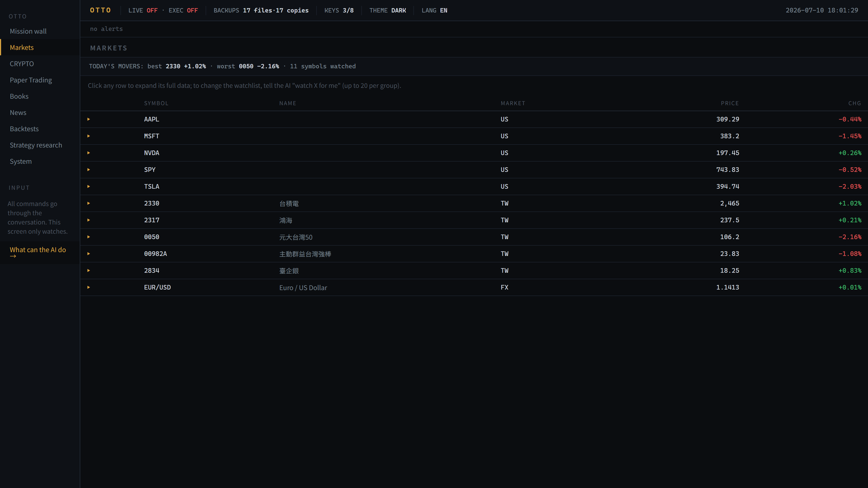The image size is (868, 488).
Task: Click the OTTO logo in the top bar
Action: [100, 11]
